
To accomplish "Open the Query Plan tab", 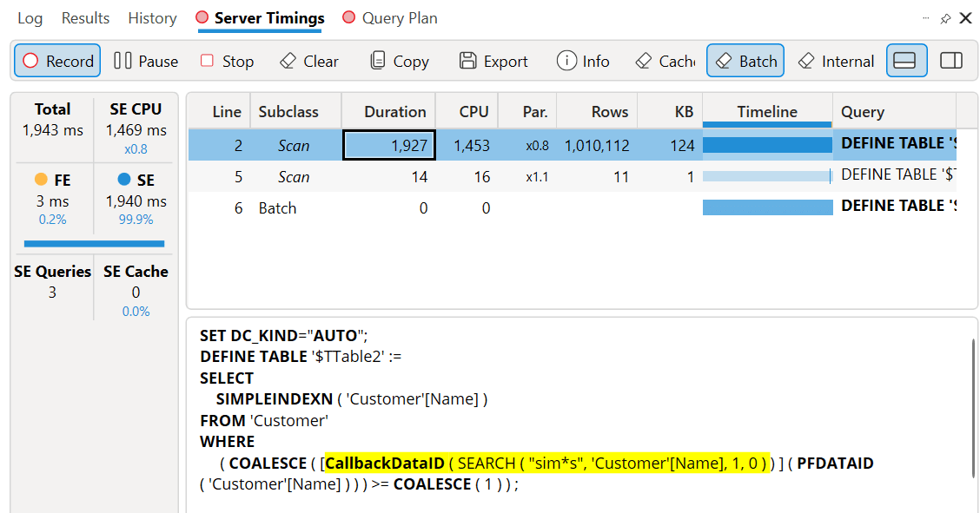I will tap(390, 18).
